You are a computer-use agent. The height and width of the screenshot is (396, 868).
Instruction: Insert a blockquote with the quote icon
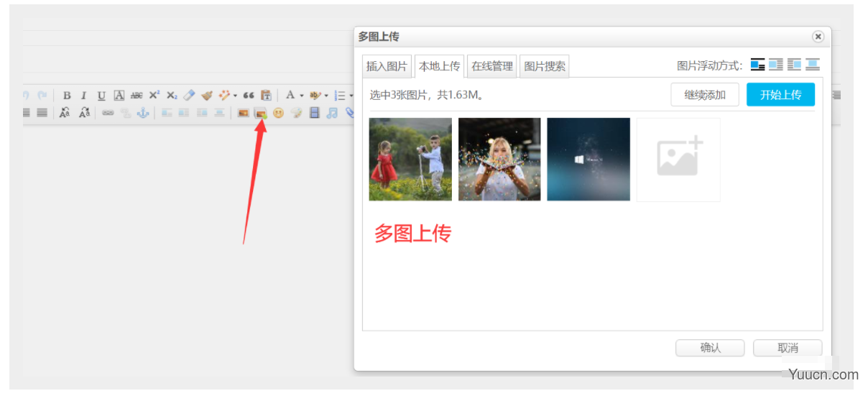249,95
